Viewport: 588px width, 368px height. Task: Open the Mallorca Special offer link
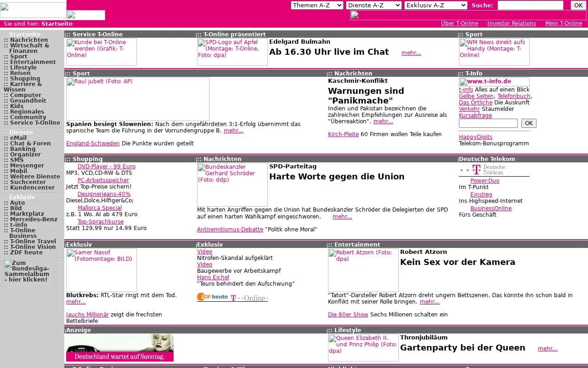click(x=100, y=208)
